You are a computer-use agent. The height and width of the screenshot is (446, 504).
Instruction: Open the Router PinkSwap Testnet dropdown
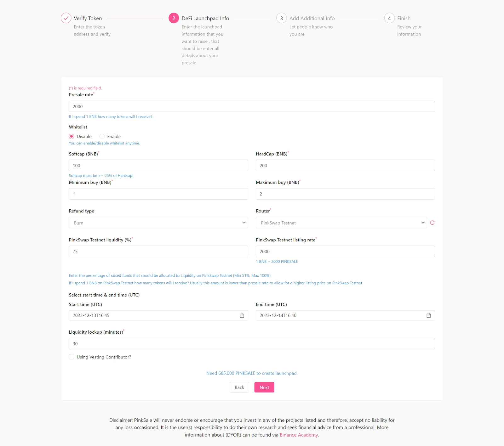tap(341, 223)
